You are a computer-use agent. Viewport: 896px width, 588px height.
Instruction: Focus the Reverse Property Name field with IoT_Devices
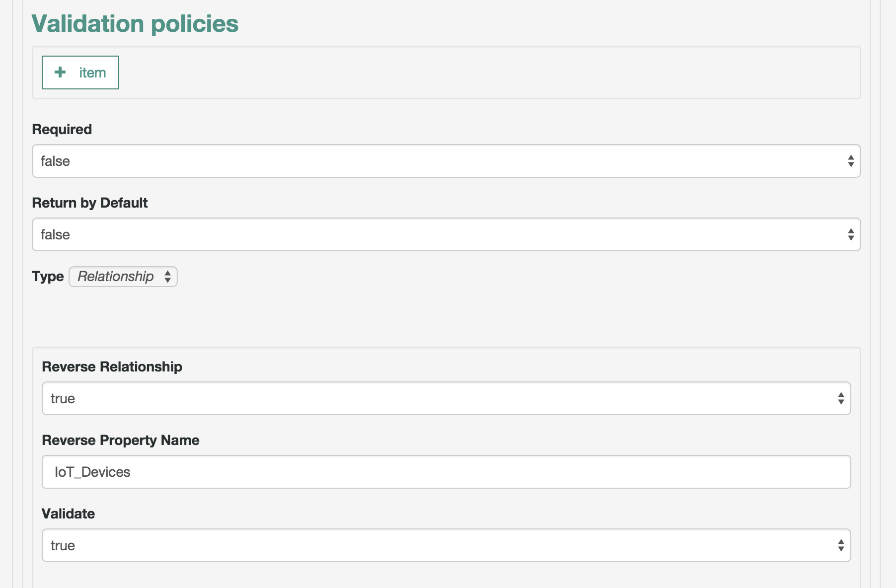pyautogui.click(x=446, y=472)
